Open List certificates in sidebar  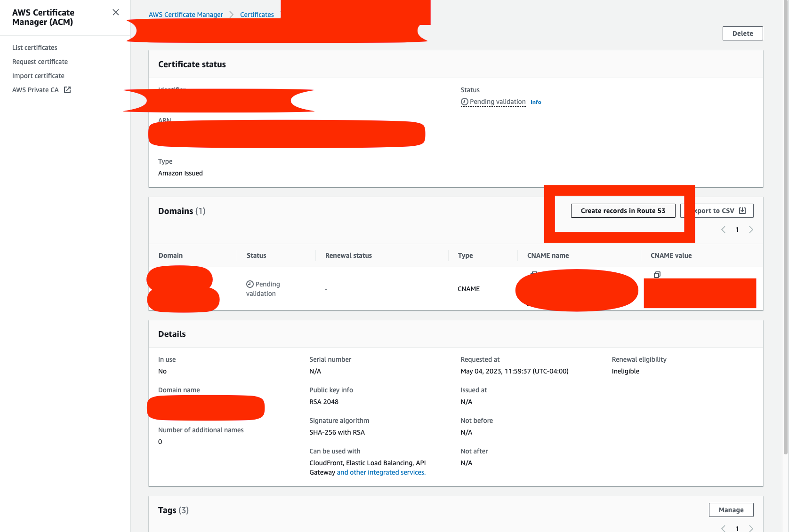[35, 48]
